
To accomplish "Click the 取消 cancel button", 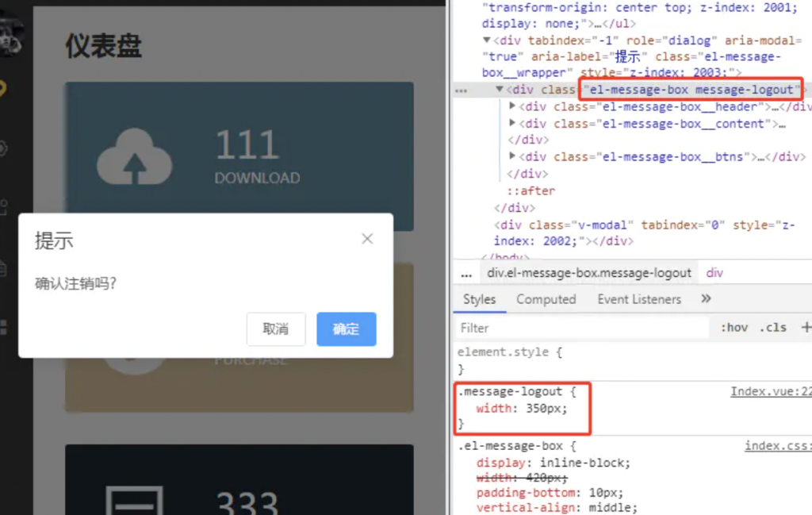I will pyautogui.click(x=276, y=329).
